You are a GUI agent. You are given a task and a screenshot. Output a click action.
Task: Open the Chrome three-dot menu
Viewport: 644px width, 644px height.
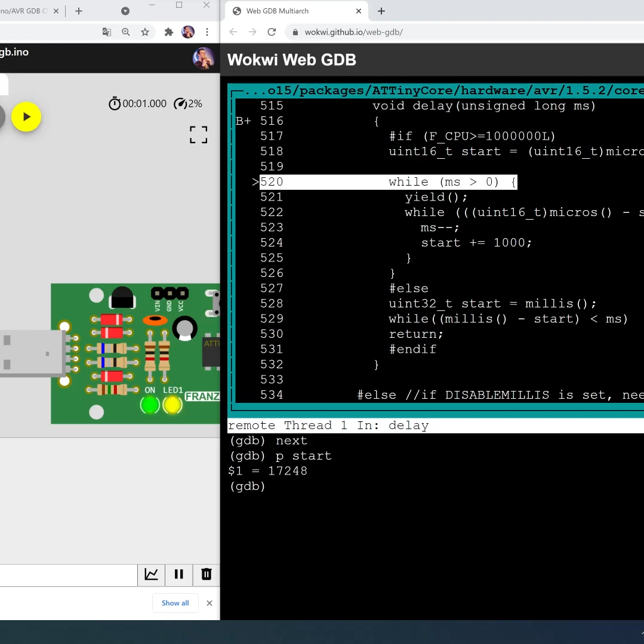[207, 32]
